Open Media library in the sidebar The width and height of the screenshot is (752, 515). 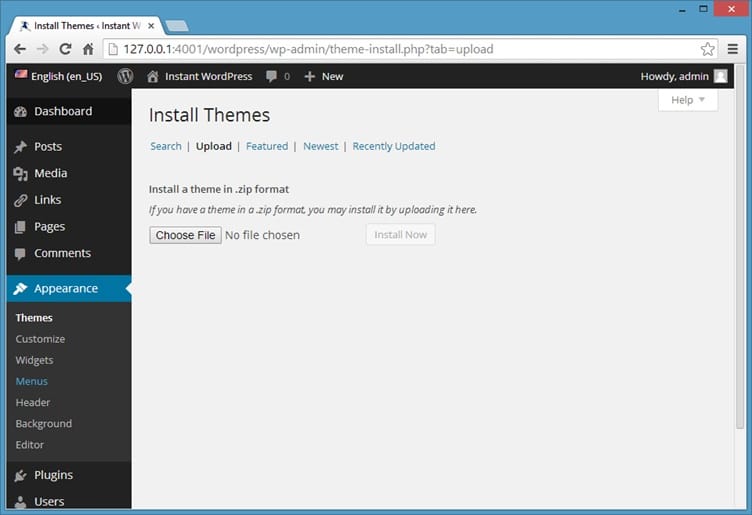coord(50,173)
